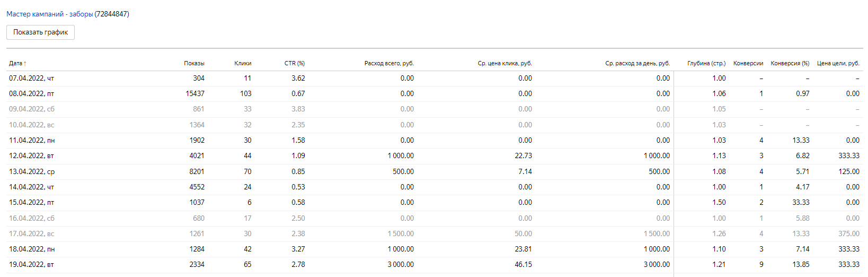Click the 3 000.00 total spend value
868x277 pixels.
tap(400, 265)
